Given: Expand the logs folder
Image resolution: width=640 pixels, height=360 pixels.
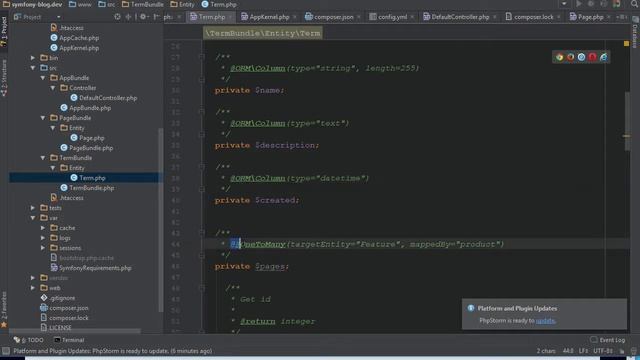Looking at the screenshot, I should pyautogui.click(x=43, y=238).
